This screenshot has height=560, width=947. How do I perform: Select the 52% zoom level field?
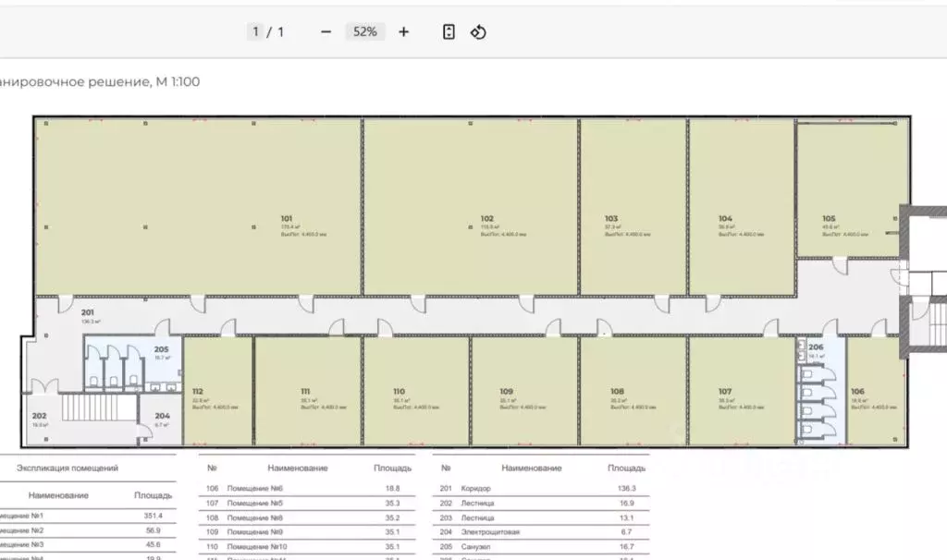(x=364, y=31)
